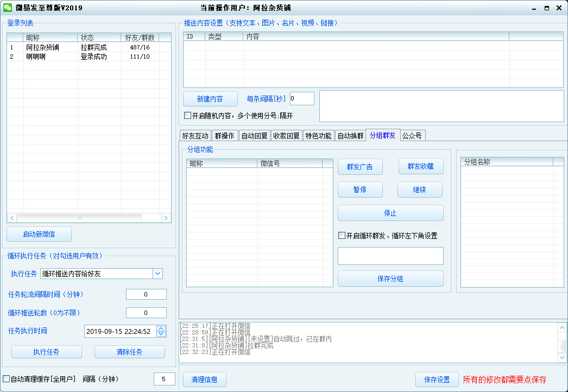The image size is (568, 392).
Task: Click 群发广告 button
Action: [359, 167]
